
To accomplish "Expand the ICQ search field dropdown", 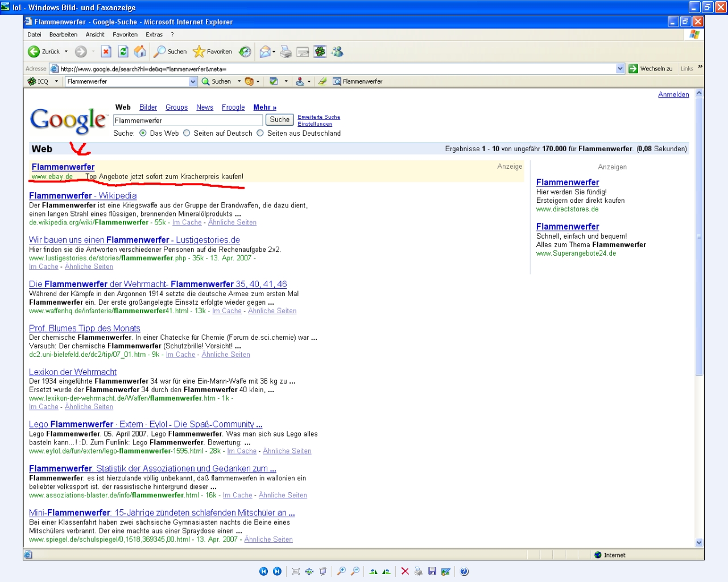I will point(193,81).
